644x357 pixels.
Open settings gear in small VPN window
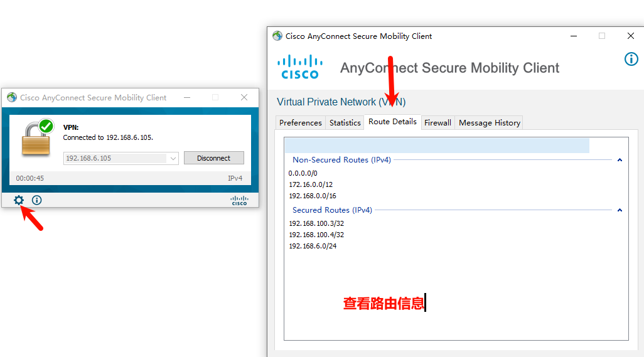(x=19, y=200)
